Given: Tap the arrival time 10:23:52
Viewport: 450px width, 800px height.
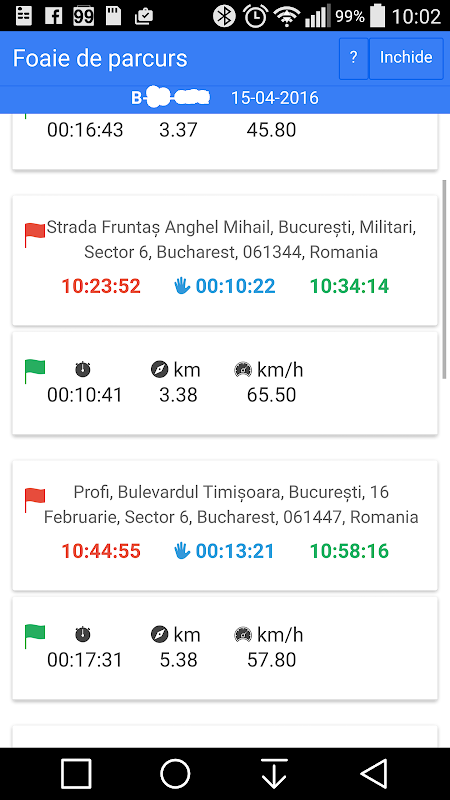Looking at the screenshot, I should pyautogui.click(x=101, y=287).
